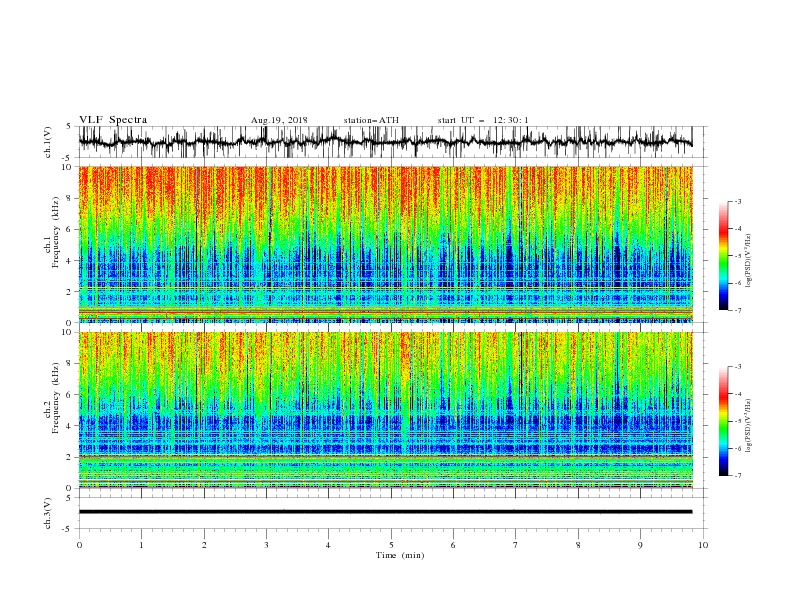Image resolution: width=792 pixels, height=612 pixels.
Task: Click the time axis tick label "7"
Action: [516, 545]
